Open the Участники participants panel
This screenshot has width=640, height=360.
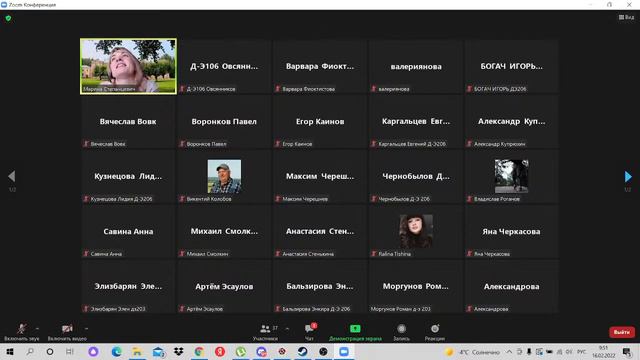265,332
